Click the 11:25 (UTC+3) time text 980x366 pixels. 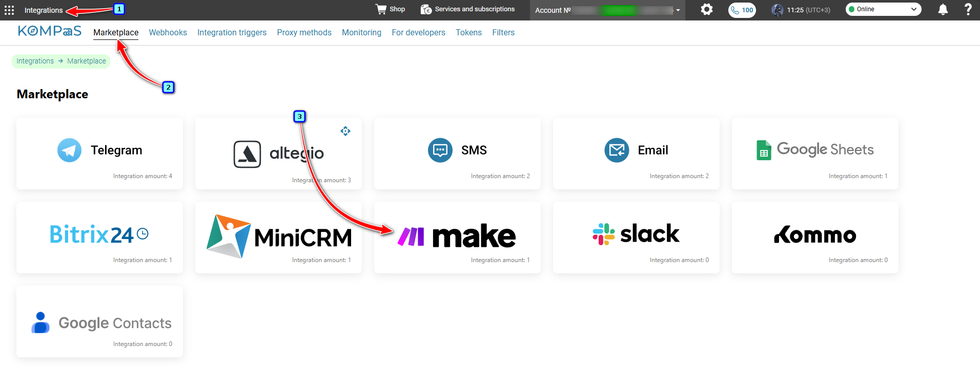pyautogui.click(x=809, y=10)
